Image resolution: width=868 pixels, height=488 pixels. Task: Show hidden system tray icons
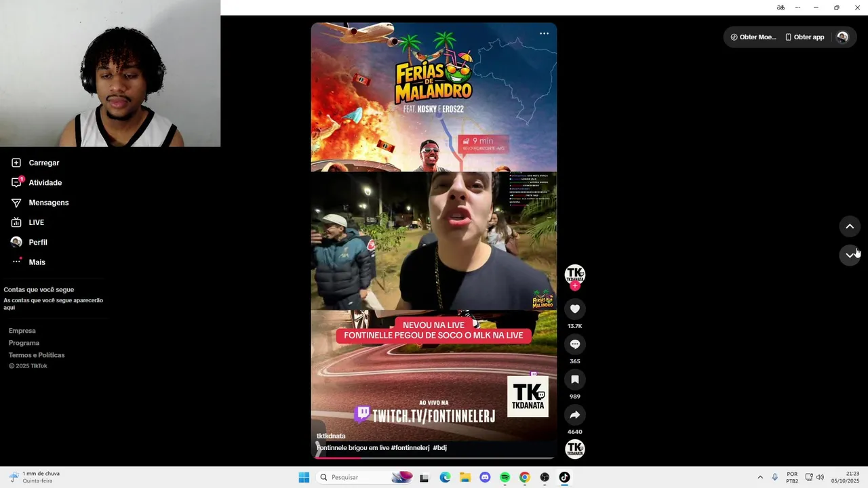coord(760,477)
